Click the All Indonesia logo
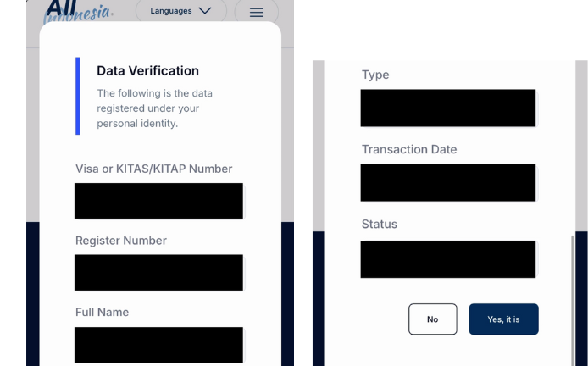 point(76,11)
